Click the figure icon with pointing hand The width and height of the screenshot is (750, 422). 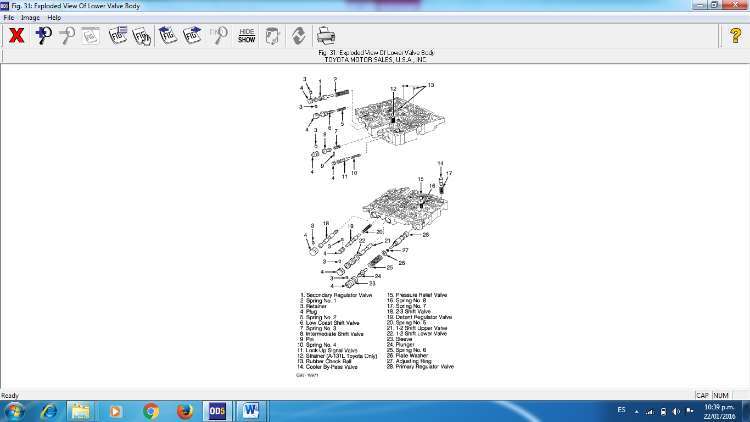coord(143,35)
